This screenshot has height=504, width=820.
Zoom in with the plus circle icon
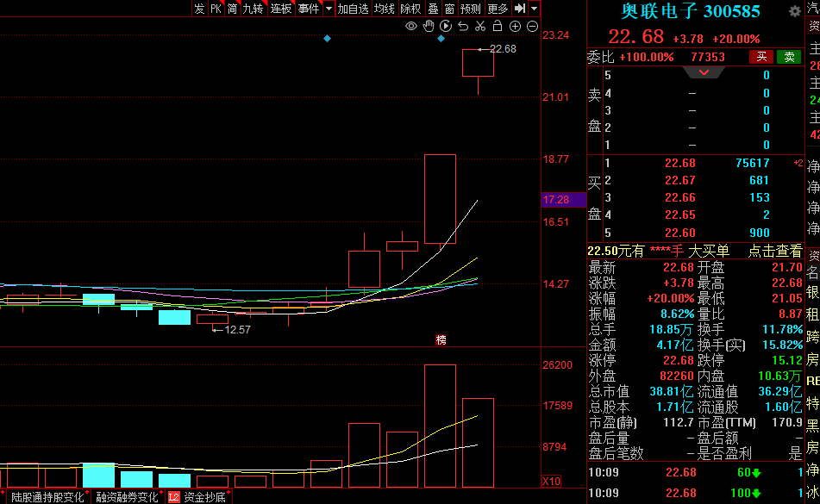515,26
